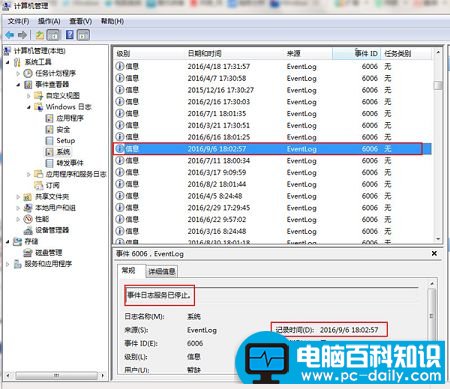
Task: Toggle the show/hide action pane toolbar icon
Action: click(x=83, y=35)
